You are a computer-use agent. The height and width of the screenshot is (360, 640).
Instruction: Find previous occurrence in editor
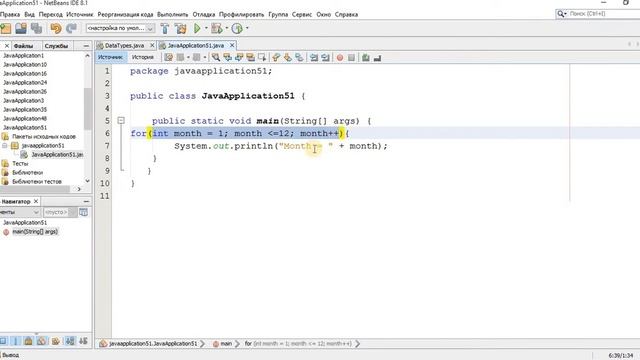click(x=227, y=58)
